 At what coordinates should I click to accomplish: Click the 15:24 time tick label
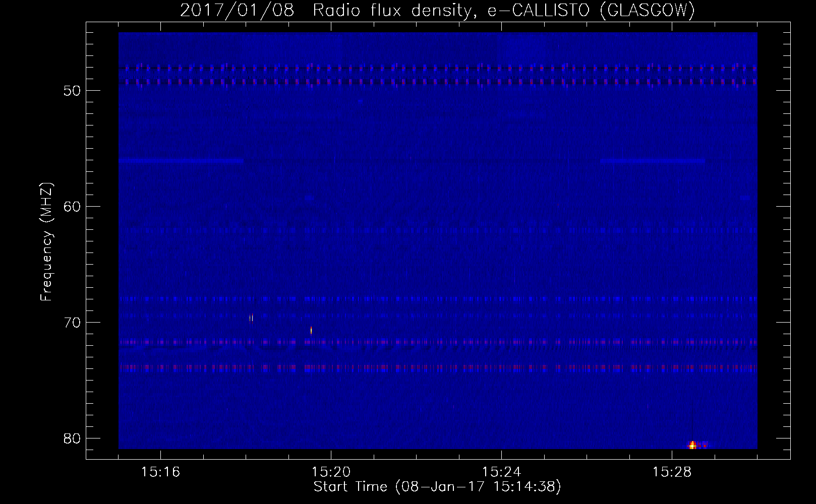(501, 472)
